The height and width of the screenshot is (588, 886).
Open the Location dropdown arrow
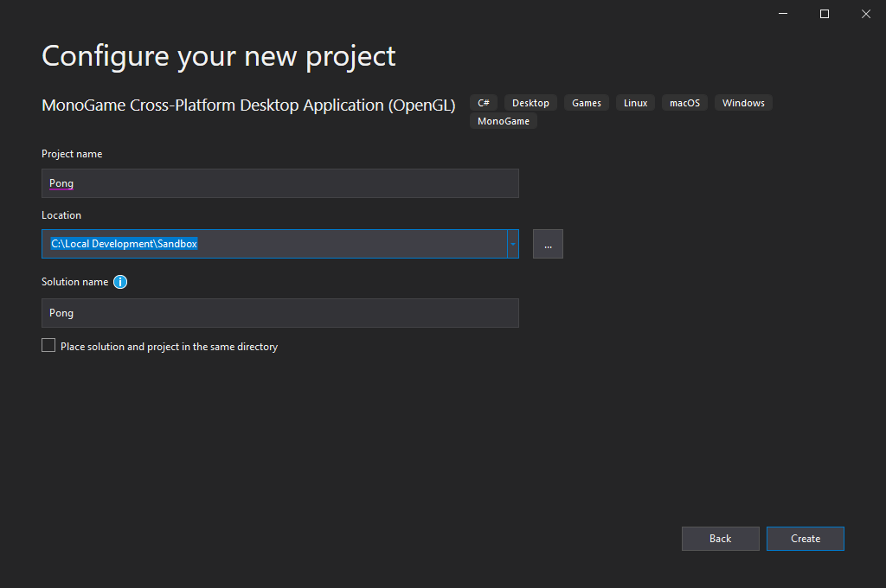(512, 244)
